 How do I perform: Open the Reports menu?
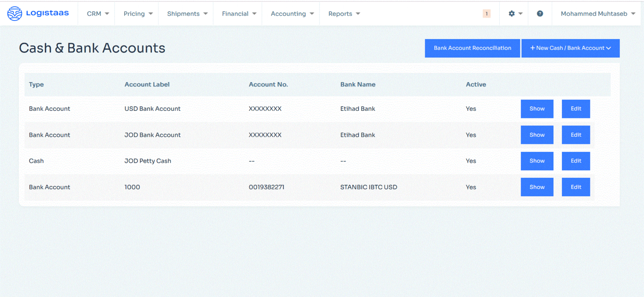pyautogui.click(x=344, y=13)
